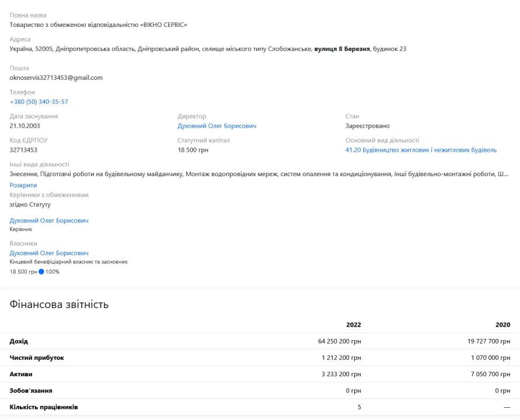Open owner link under Власники heading
Viewport: 520px width, 420px height.
tap(49, 253)
